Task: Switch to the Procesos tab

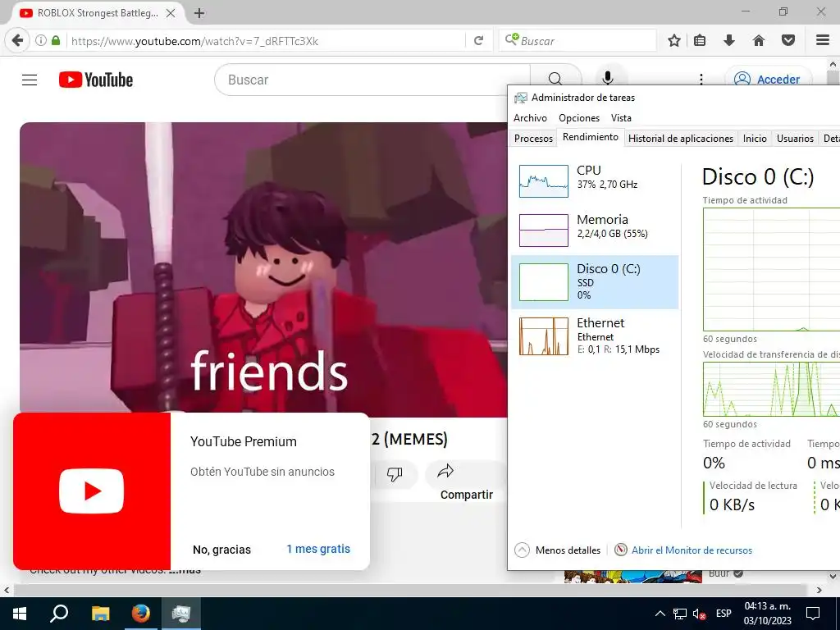Action: 533,138
